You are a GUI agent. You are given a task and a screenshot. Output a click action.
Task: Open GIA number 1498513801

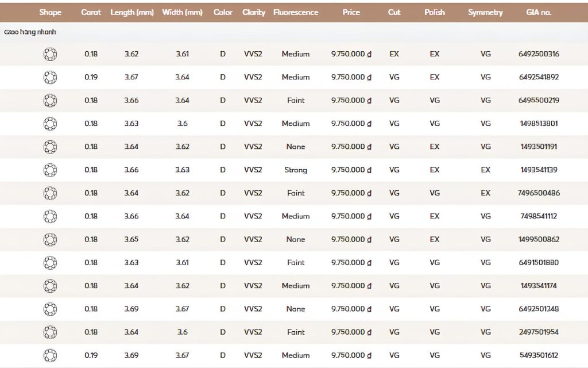[539, 124]
